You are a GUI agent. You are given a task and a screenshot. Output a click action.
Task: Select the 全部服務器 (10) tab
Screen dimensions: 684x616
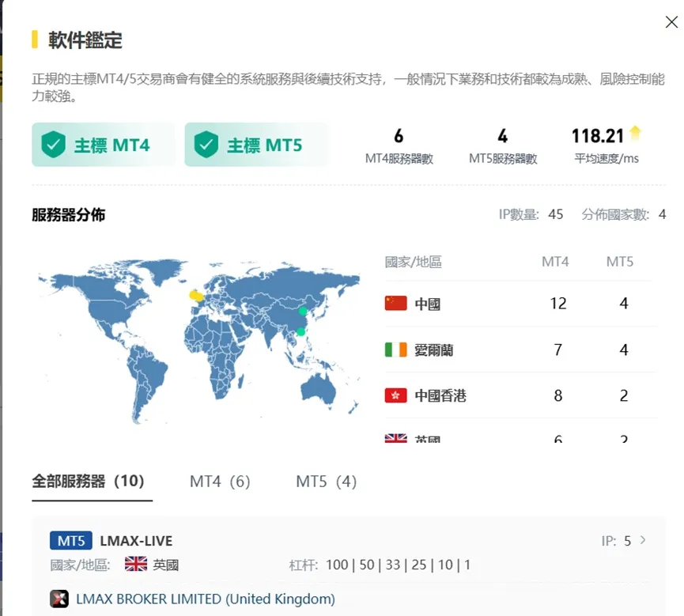coord(88,482)
